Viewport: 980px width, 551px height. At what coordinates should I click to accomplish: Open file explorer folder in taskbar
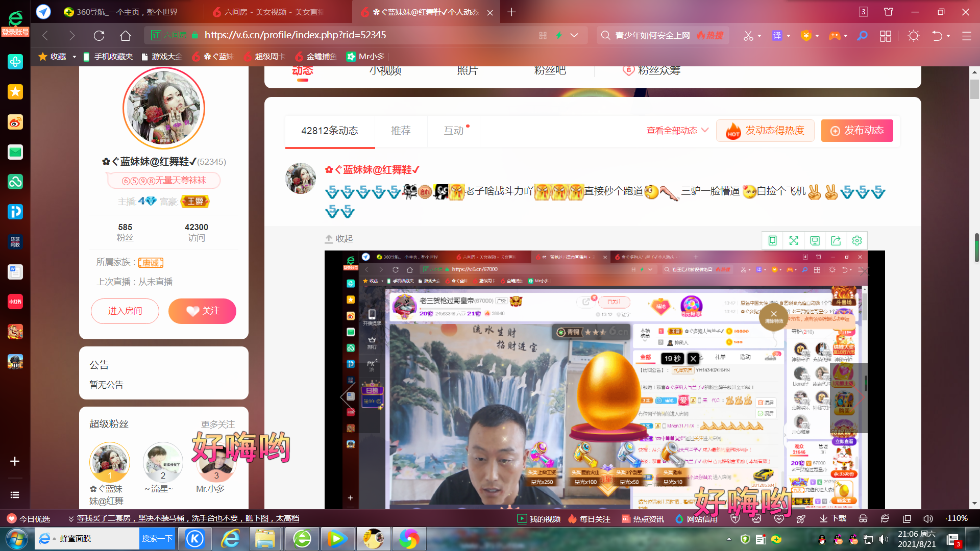[265, 539]
